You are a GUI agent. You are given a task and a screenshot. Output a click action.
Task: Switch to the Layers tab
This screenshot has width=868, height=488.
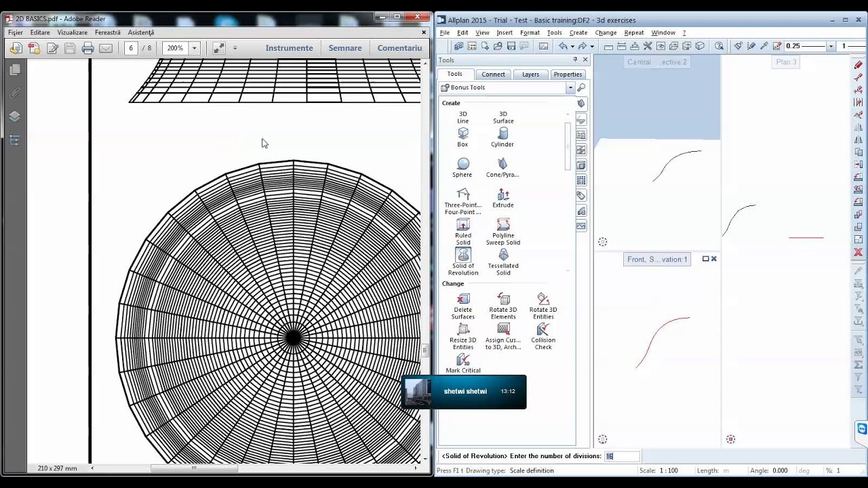tap(530, 75)
